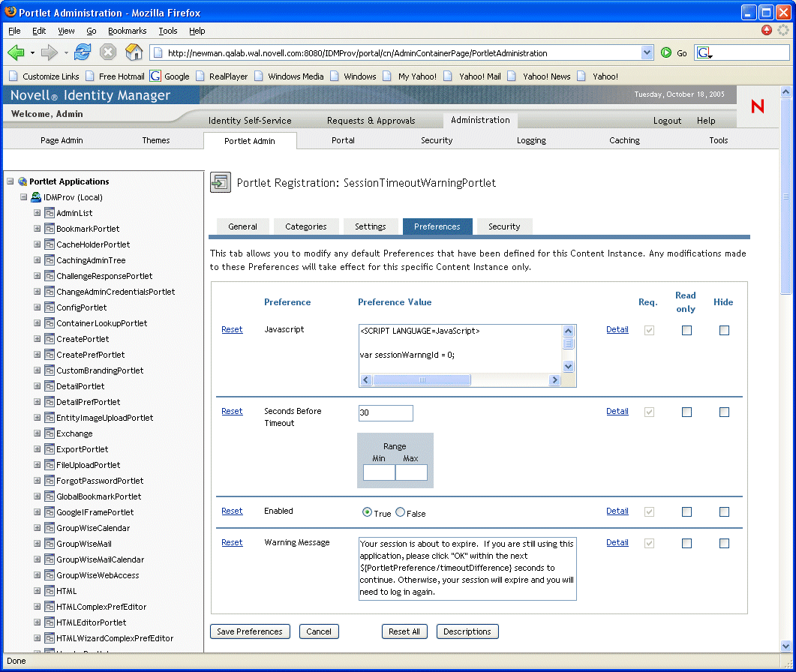Select the False radio button for Enabled
This screenshot has width=796, height=672.
pos(400,512)
